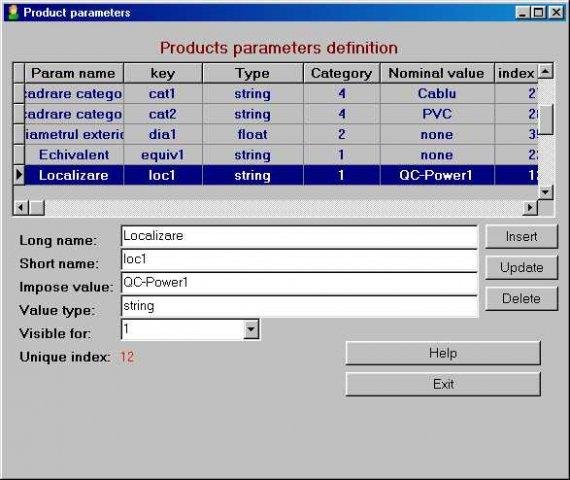Sort by Param name column header
The height and width of the screenshot is (480, 570).
[x=74, y=73]
